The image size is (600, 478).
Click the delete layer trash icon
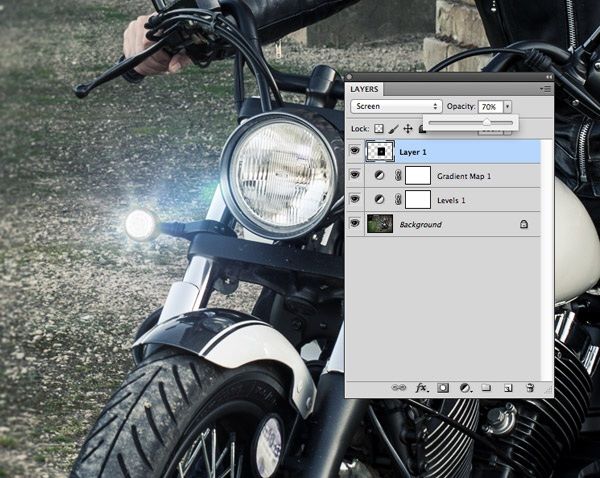pos(530,387)
